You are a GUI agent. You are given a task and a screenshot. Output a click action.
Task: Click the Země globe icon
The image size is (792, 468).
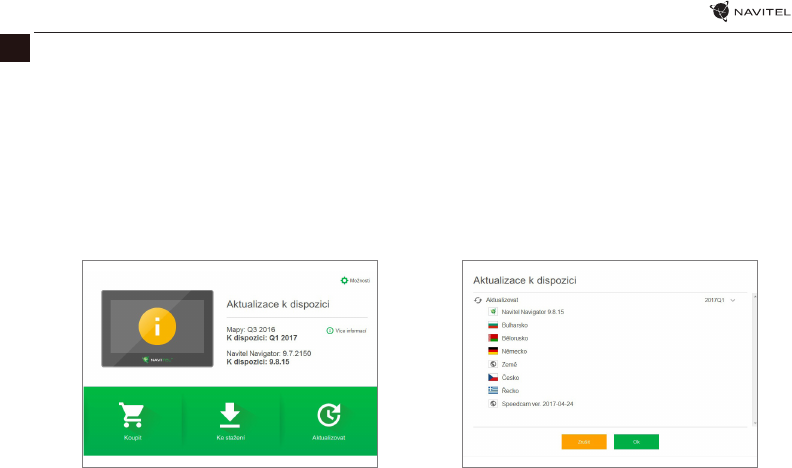(493, 365)
